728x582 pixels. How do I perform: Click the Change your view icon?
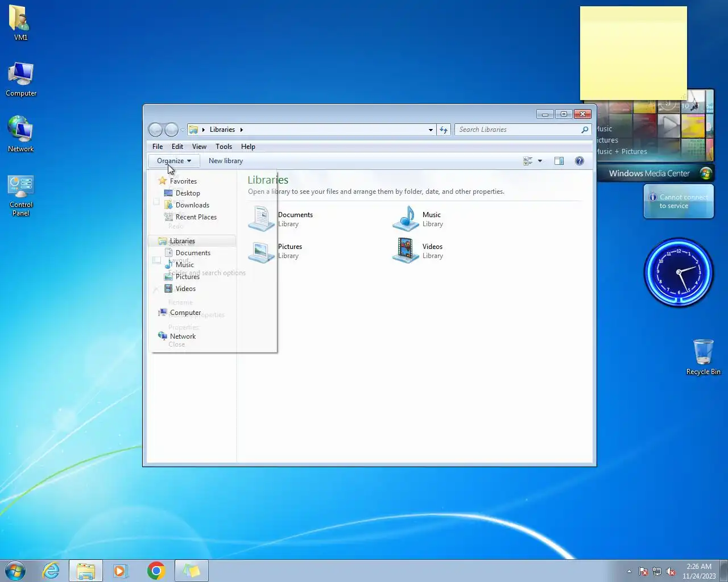pos(528,161)
